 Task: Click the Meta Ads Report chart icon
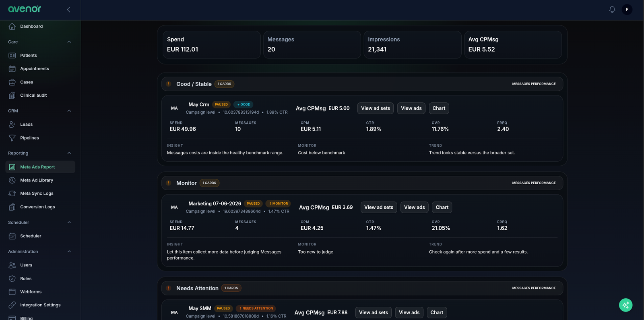click(12, 167)
